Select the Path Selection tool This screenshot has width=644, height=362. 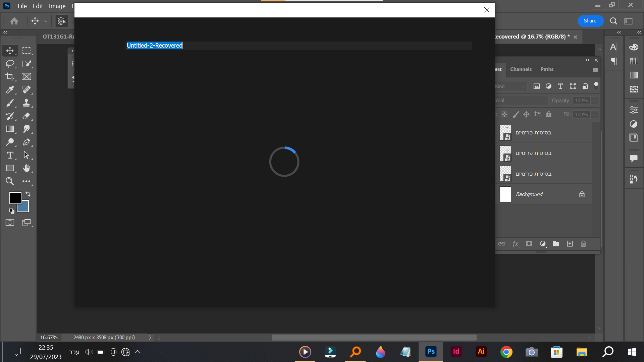click(x=26, y=155)
